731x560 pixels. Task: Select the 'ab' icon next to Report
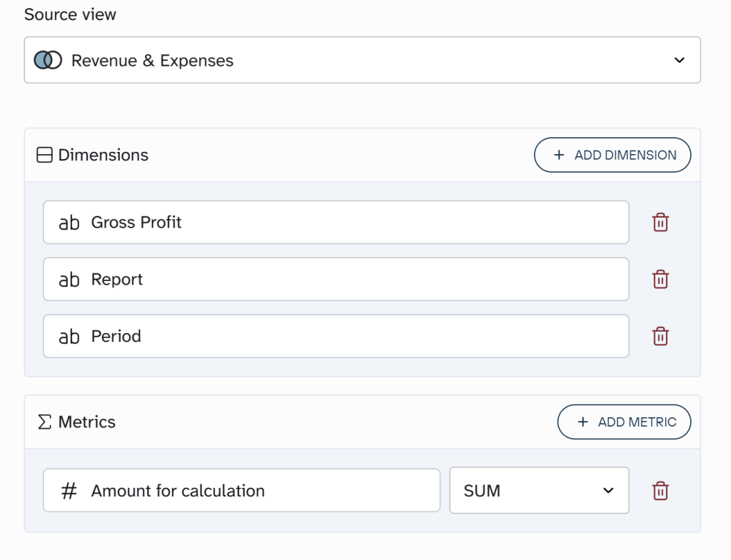(68, 279)
